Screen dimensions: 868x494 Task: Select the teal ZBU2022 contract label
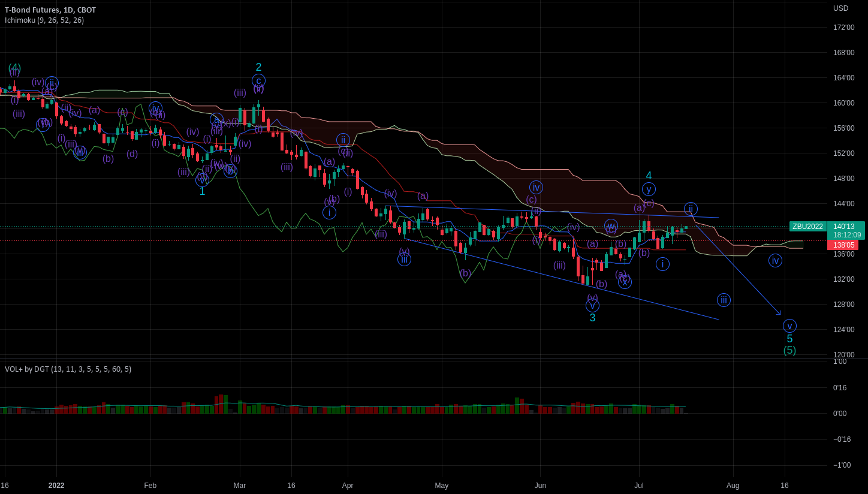(807, 227)
